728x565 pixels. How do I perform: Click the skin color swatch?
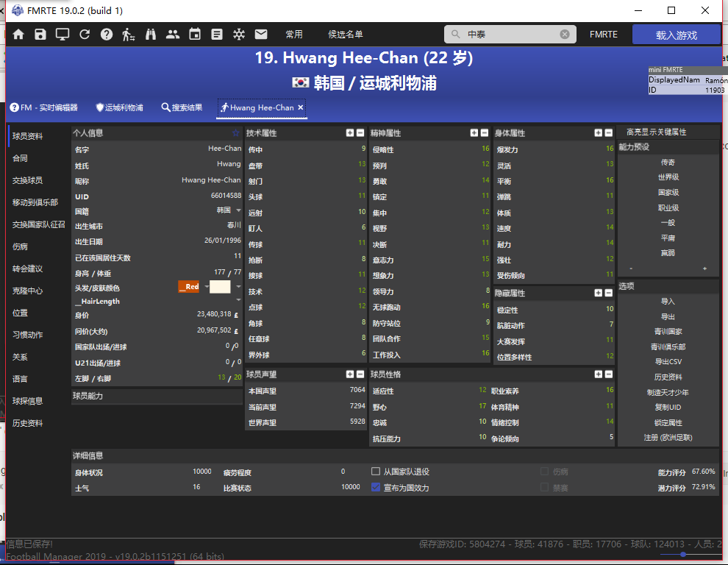pyautogui.click(x=220, y=287)
